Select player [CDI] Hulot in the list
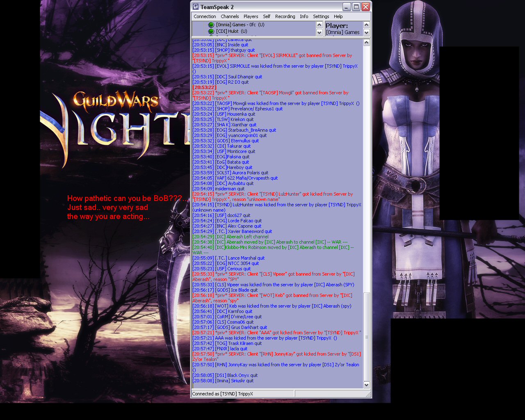The width and height of the screenshot is (525, 420). (232, 31)
